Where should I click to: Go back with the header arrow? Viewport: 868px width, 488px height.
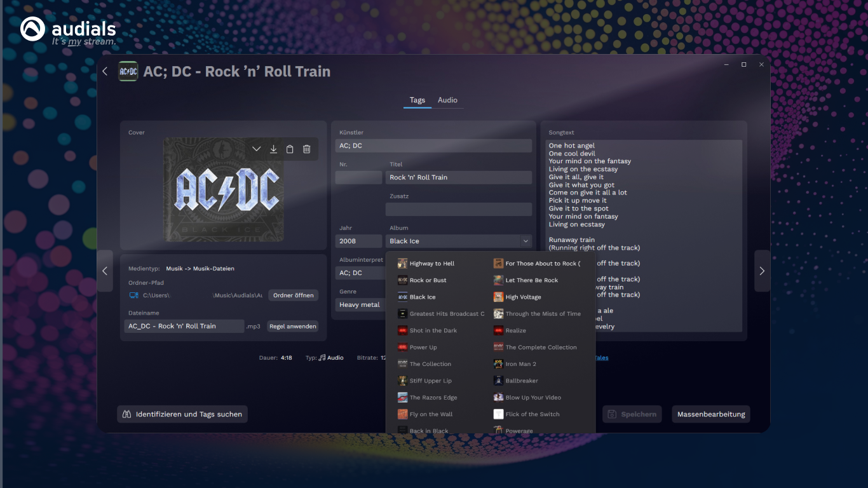coord(105,71)
